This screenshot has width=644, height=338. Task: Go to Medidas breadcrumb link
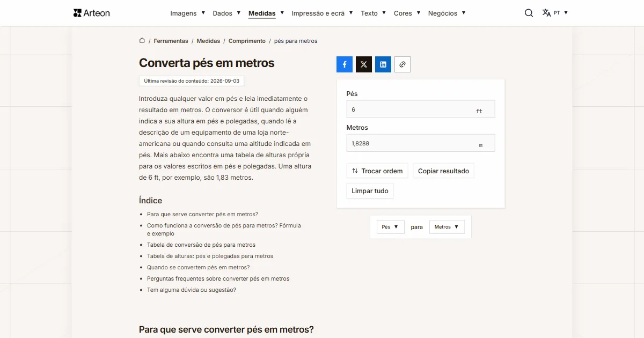(208, 41)
